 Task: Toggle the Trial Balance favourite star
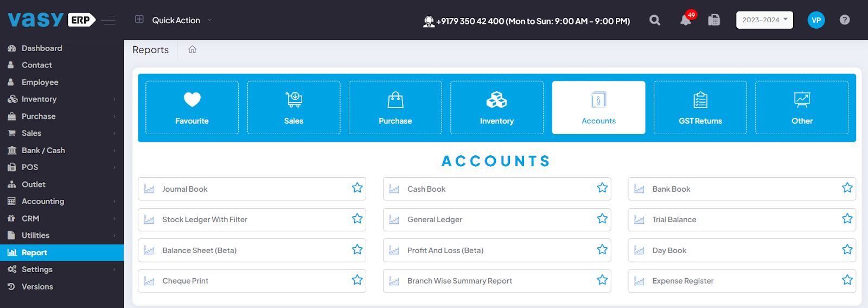click(x=847, y=219)
